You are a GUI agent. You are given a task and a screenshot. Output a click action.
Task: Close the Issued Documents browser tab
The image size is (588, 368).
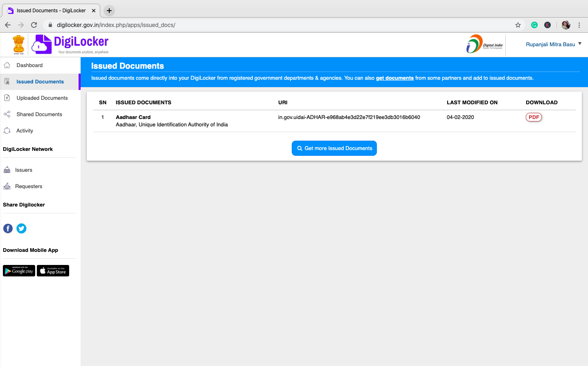94,11
